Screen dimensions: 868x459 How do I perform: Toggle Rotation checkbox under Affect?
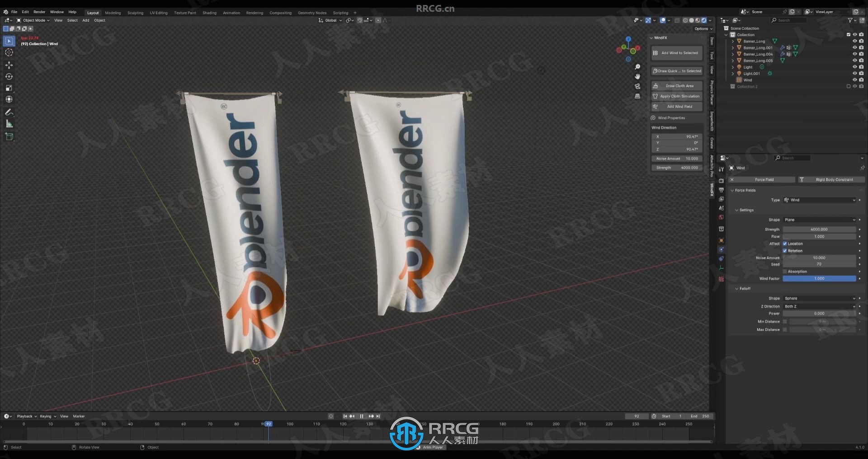click(785, 251)
